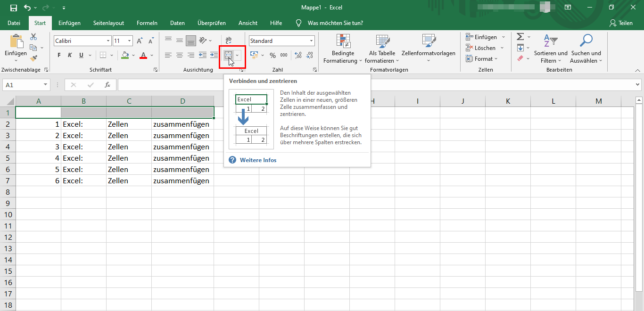Click the Cut scissors icon

(x=33, y=37)
